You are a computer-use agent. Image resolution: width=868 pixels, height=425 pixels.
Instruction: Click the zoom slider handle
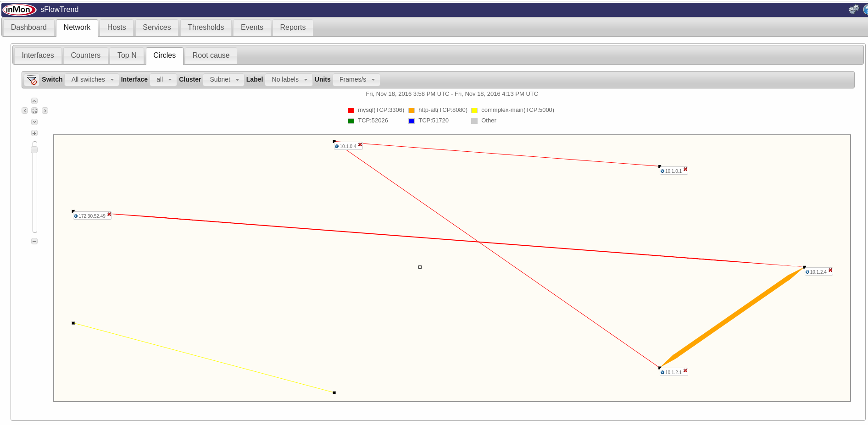[34, 149]
